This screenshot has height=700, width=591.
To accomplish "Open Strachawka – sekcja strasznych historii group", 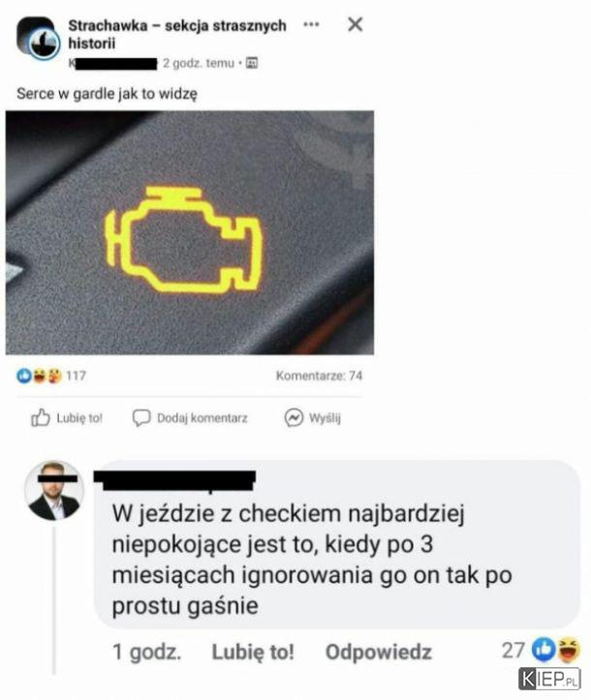I will [x=177, y=35].
